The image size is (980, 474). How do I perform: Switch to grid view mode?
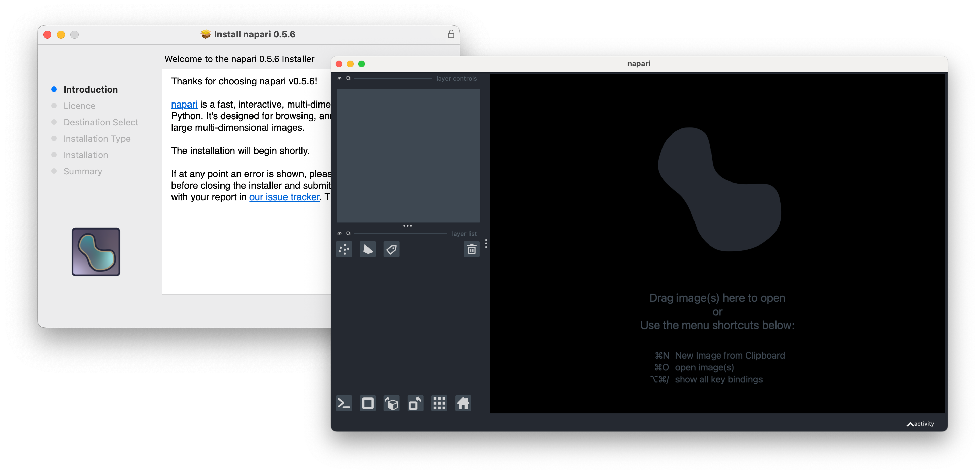tap(439, 403)
